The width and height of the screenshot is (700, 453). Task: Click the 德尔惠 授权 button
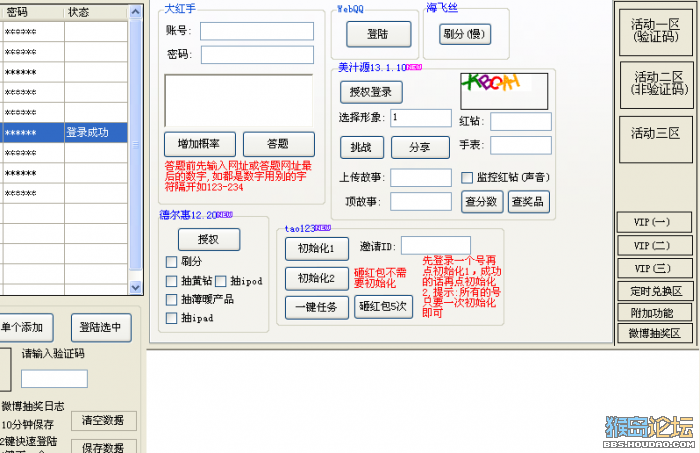209,240
